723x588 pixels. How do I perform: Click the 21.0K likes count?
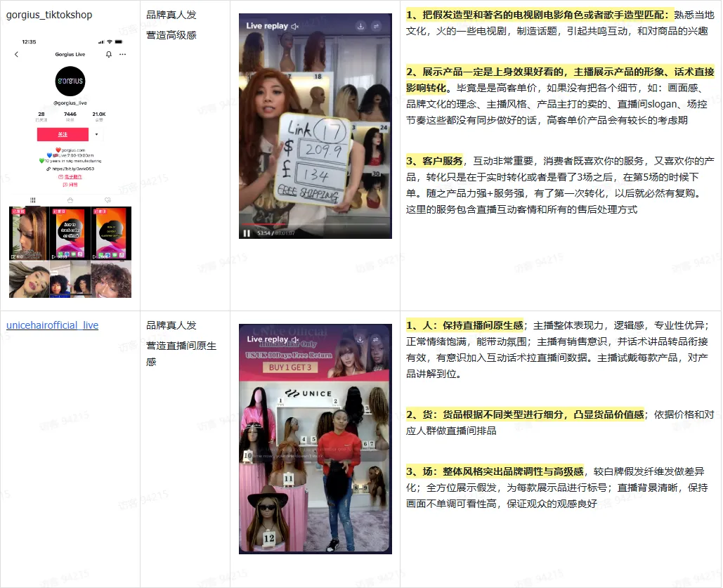(x=99, y=114)
